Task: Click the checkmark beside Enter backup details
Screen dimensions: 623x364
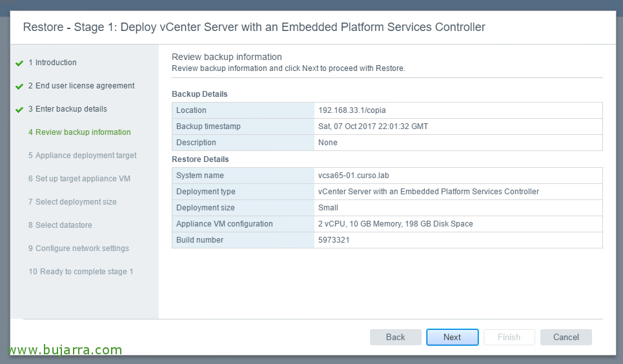Action: 19,110
